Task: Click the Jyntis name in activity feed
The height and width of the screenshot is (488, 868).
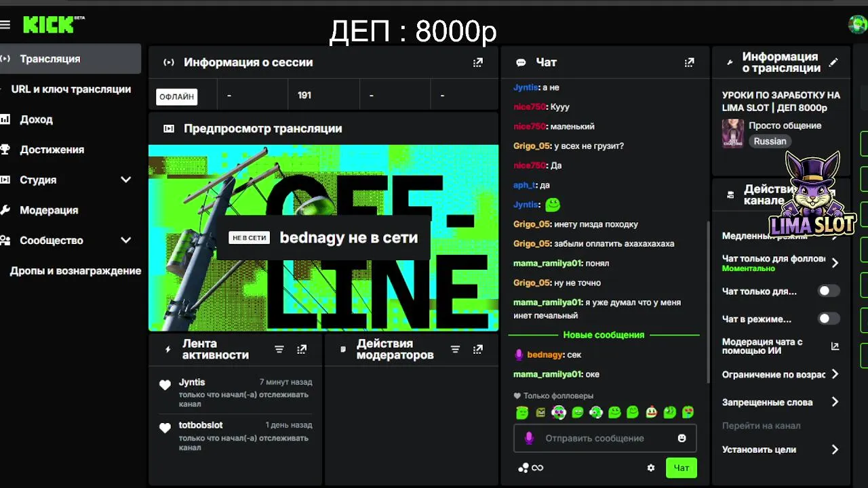Action: pyautogui.click(x=192, y=382)
